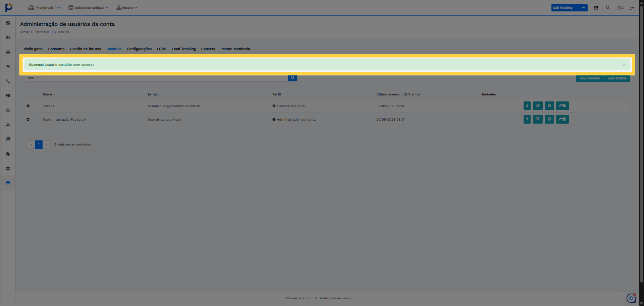This screenshot has height=306, width=644.
Task: Edit the Teste Integração Facebook user
Action: [x=538, y=119]
